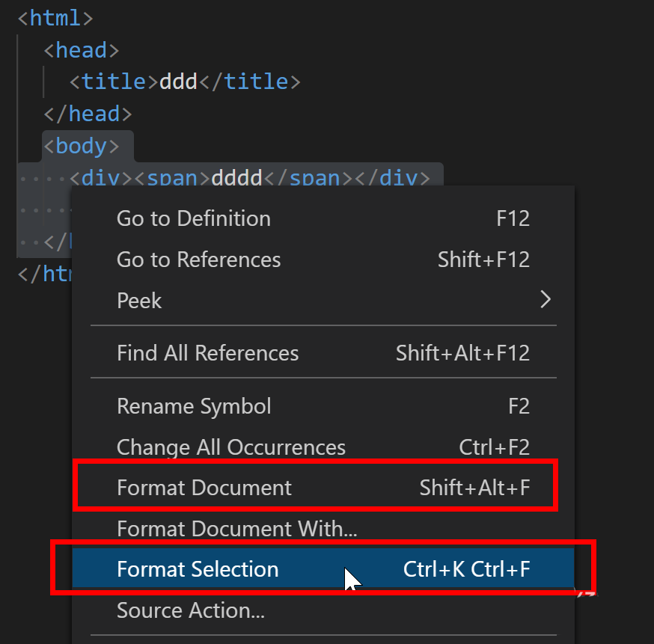
Task: Select the highlighted "Format Selection" entry
Action: [195, 569]
